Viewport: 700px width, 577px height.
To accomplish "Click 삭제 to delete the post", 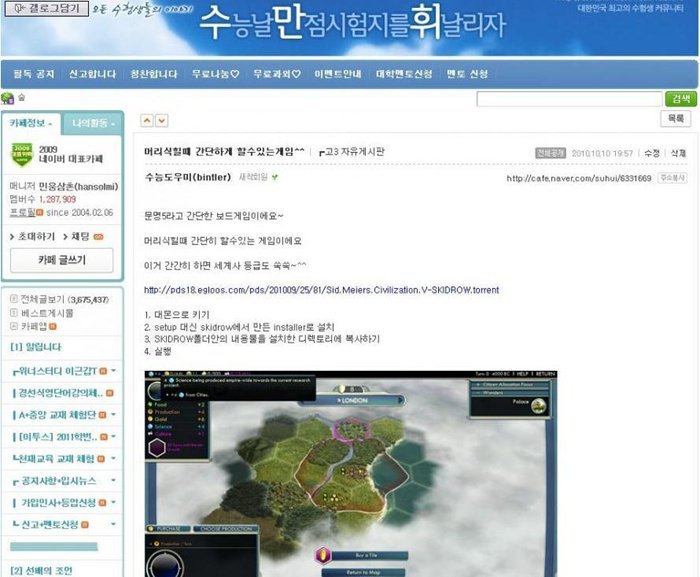I will [x=678, y=153].
